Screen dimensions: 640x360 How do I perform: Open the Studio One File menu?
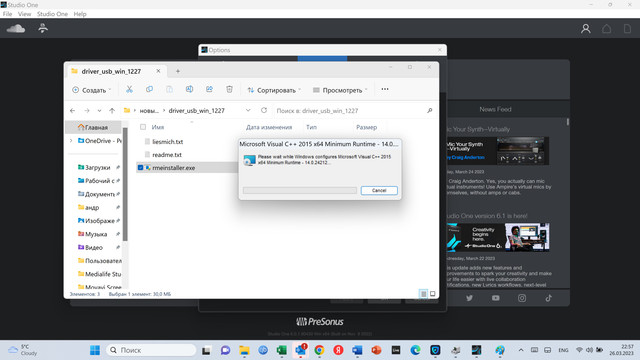tap(7, 14)
